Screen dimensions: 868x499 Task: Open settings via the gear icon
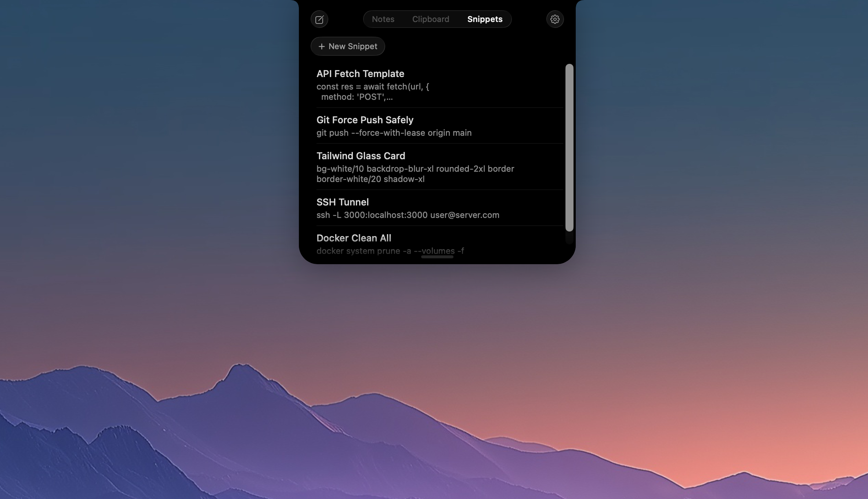coord(555,19)
